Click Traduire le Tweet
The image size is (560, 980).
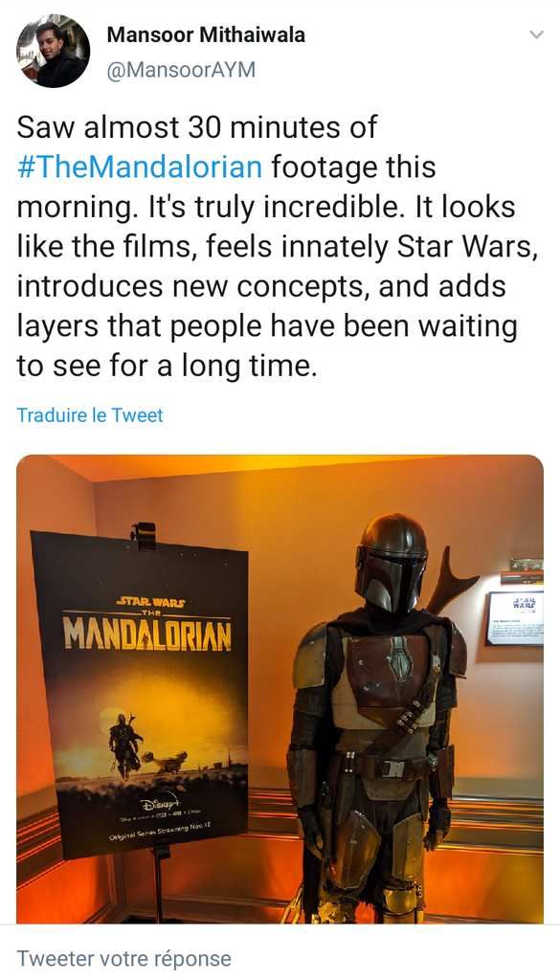tap(90, 415)
